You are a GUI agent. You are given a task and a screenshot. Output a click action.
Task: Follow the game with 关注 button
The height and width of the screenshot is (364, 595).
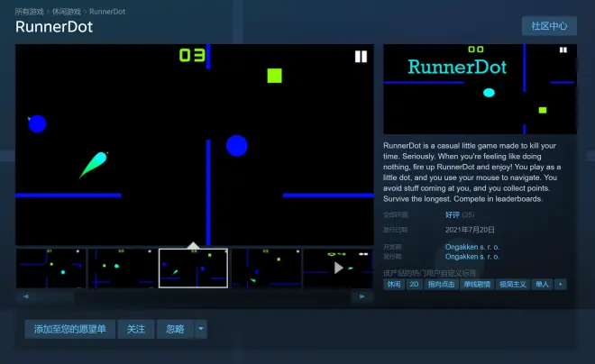(136, 329)
